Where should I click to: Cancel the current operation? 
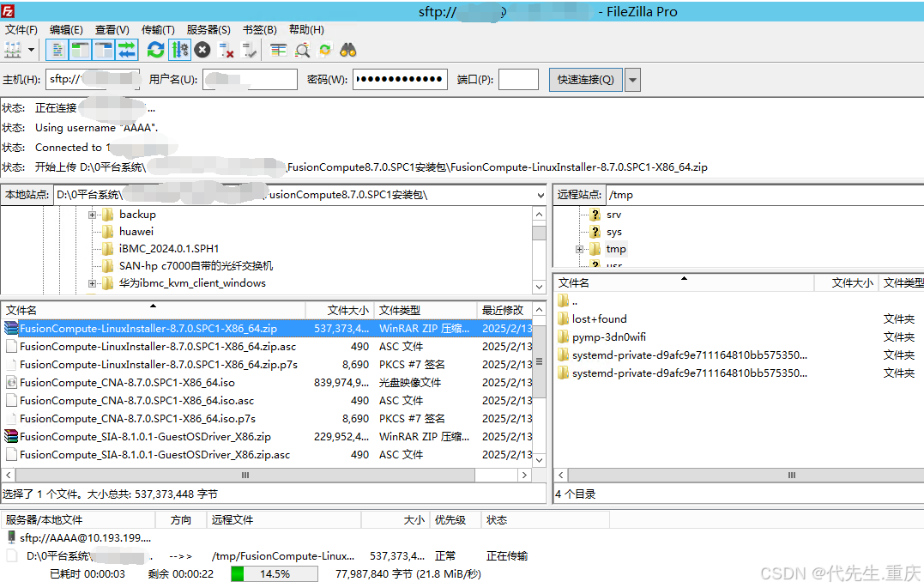pyautogui.click(x=202, y=49)
